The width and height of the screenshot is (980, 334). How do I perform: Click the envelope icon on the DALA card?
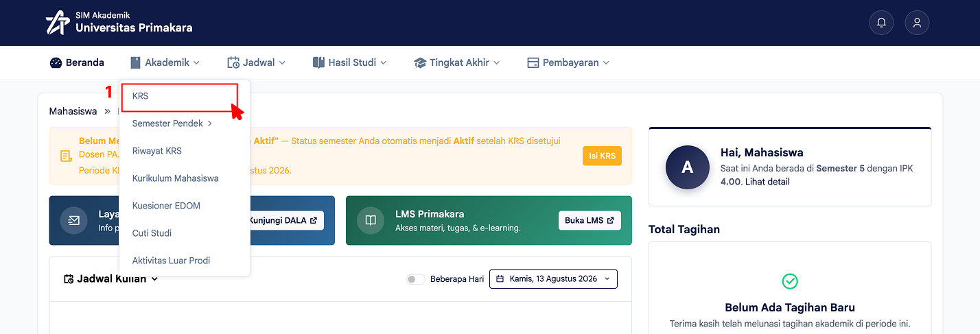(x=74, y=221)
